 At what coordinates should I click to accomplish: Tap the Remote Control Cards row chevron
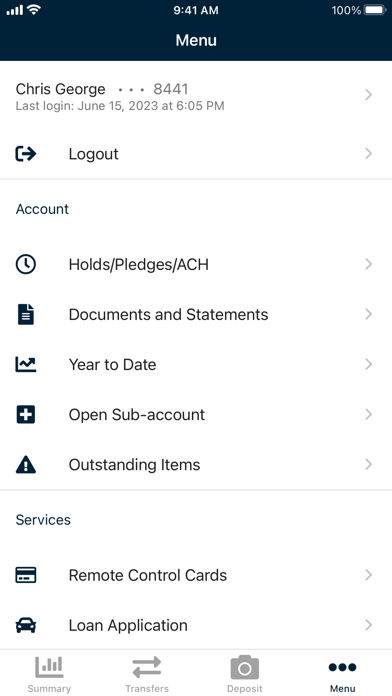click(x=368, y=575)
